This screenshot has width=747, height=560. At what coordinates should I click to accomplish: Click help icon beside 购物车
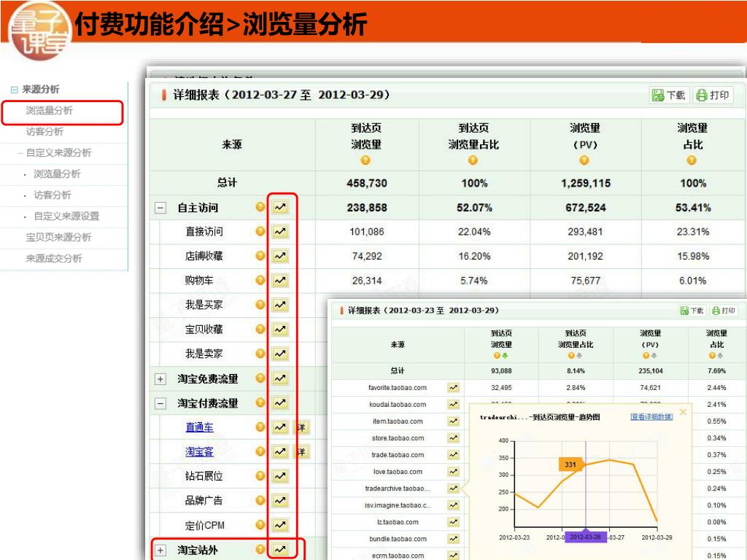(260, 280)
